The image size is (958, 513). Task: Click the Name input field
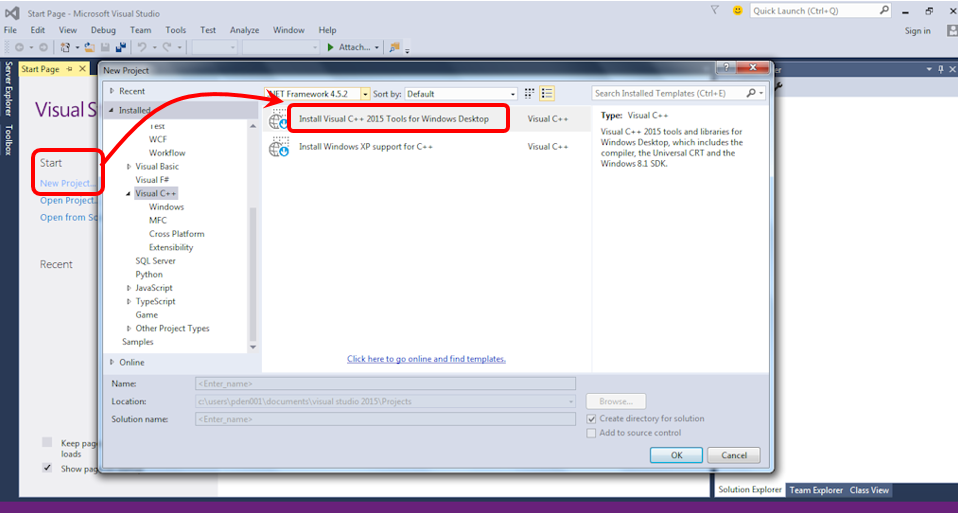(x=386, y=384)
